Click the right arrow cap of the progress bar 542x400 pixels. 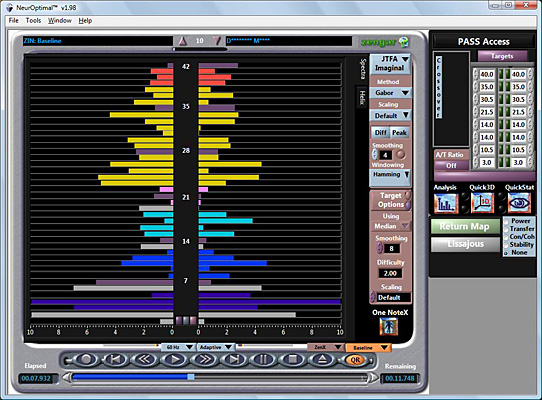click(373, 378)
